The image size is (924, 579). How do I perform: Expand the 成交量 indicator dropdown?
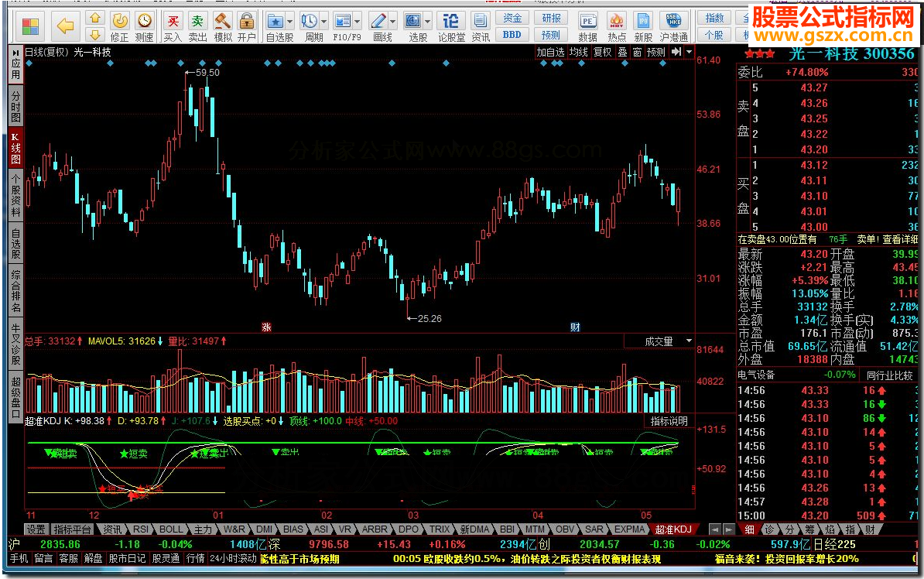688,341
